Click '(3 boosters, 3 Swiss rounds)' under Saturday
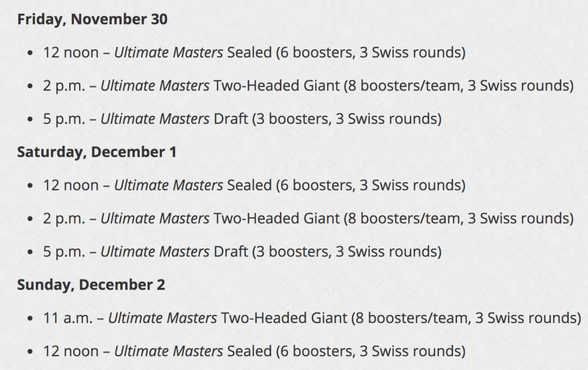Screen dimensions: 588x370 pos(347,252)
